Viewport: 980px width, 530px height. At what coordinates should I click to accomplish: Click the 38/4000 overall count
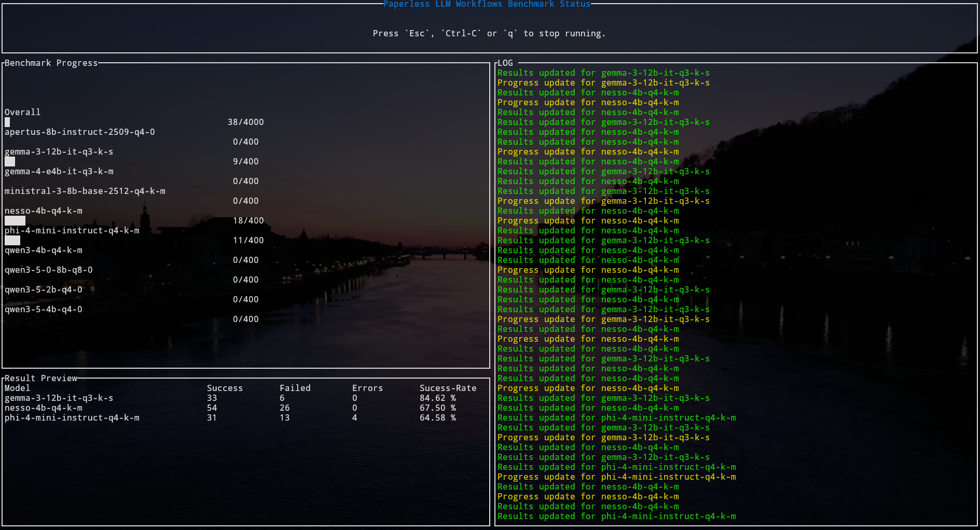point(245,122)
